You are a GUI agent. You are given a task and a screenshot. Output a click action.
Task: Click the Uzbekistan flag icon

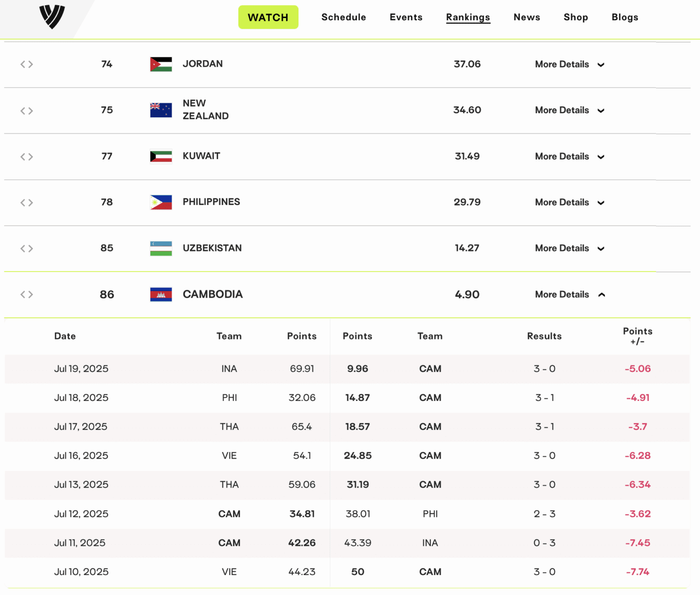[x=161, y=248]
